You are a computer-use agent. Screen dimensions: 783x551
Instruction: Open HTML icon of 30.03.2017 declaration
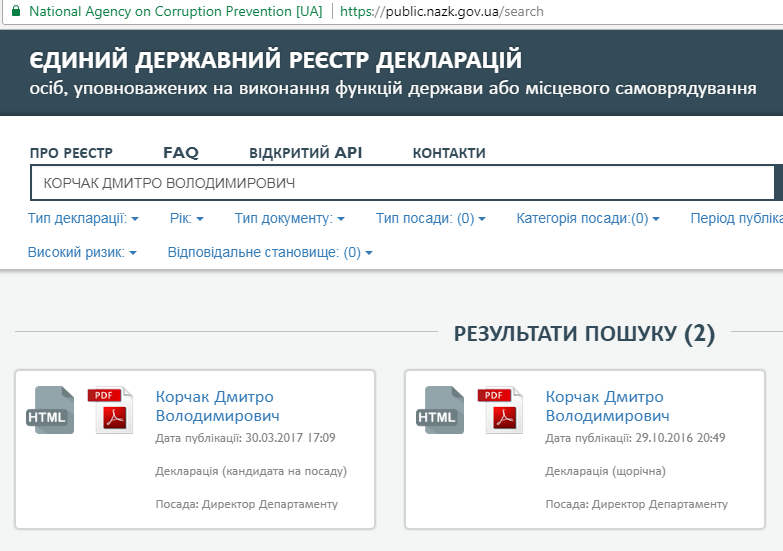tap(50, 410)
